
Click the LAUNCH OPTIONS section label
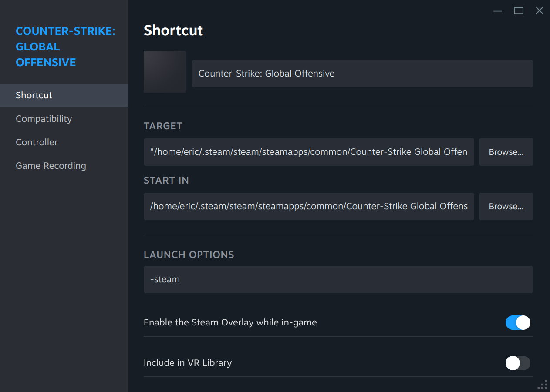click(x=189, y=255)
